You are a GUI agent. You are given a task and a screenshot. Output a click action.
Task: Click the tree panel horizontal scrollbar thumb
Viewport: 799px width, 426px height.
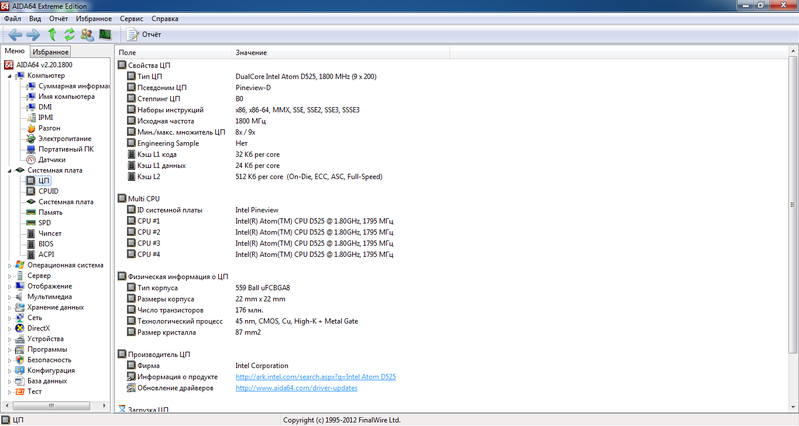[x=51, y=406]
